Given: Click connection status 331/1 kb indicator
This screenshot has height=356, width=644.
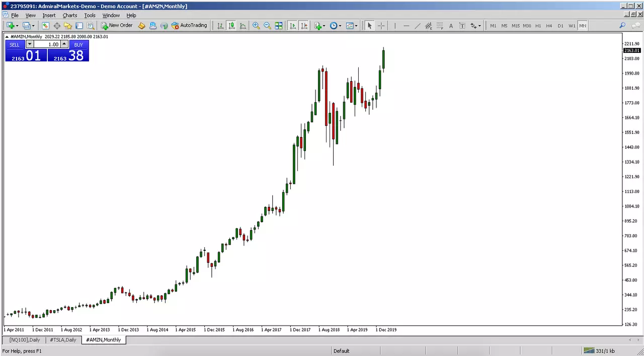Looking at the screenshot, I should (599, 351).
